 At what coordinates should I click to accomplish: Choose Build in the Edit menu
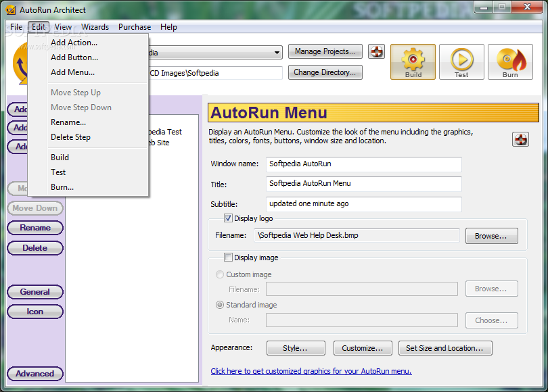tap(88, 157)
